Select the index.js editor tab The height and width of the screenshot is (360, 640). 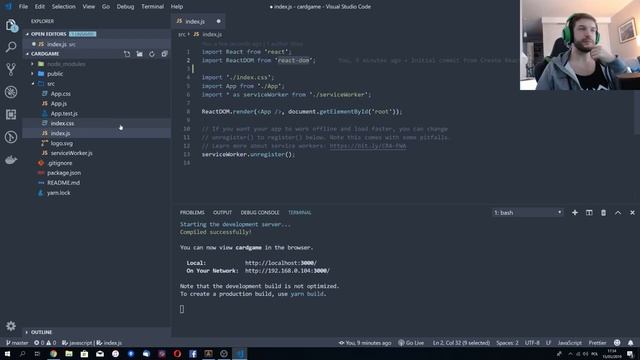click(198, 21)
